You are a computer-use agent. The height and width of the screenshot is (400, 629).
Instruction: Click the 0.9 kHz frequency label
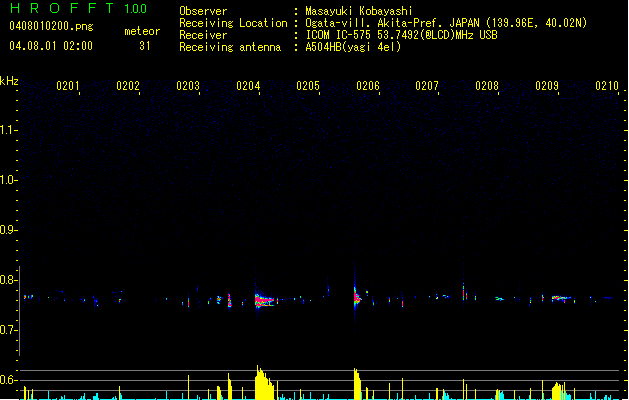point(8,230)
